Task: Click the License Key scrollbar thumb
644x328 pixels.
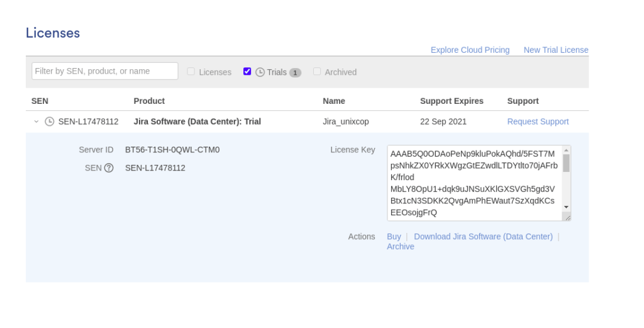Action: (x=567, y=163)
